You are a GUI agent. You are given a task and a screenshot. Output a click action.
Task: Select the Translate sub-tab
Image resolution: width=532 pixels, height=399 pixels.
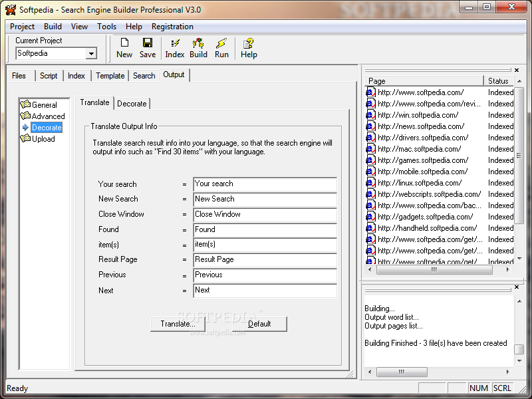point(94,102)
